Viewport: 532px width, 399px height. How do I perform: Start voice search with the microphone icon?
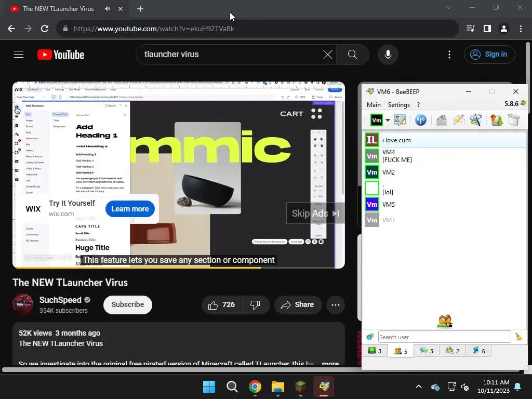(x=388, y=54)
